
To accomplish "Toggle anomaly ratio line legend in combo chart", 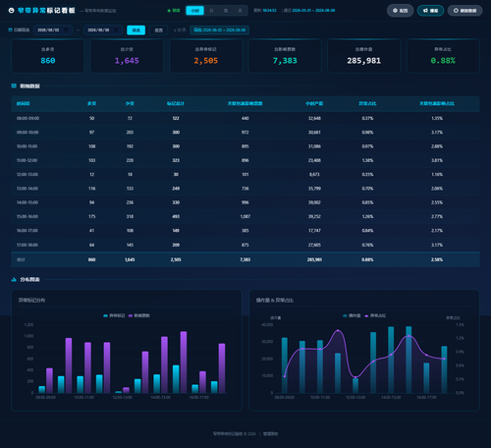I will coord(375,315).
